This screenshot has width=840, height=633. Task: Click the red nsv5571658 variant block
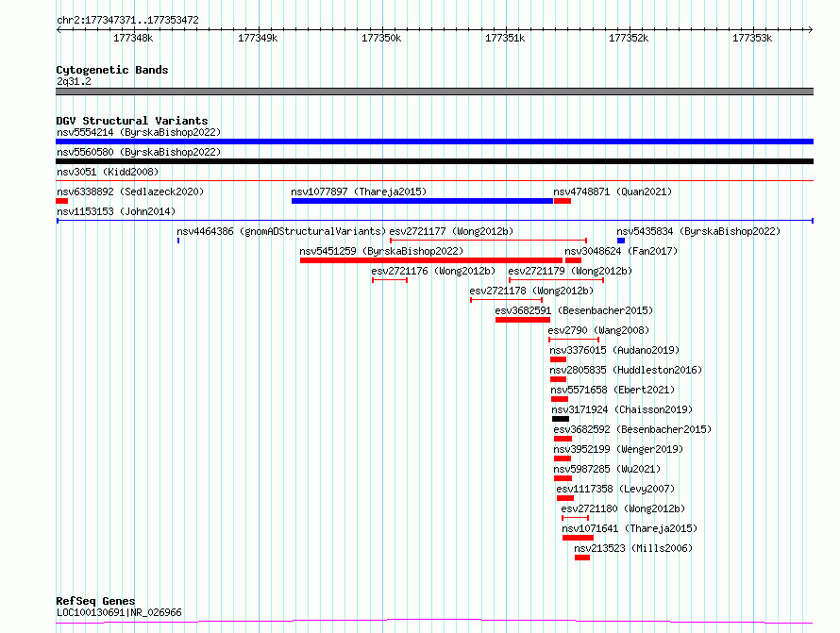pyautogui.click(x=560, y=399)
